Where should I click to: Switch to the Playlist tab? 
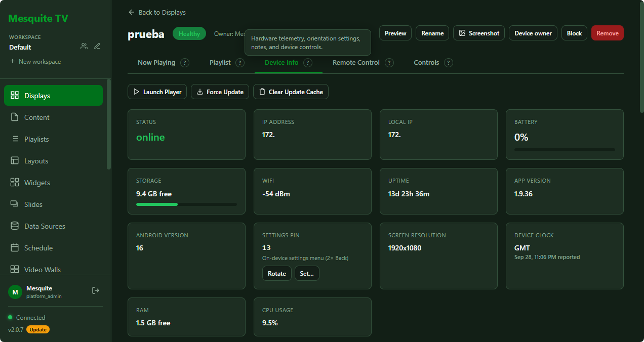(220, 63)
